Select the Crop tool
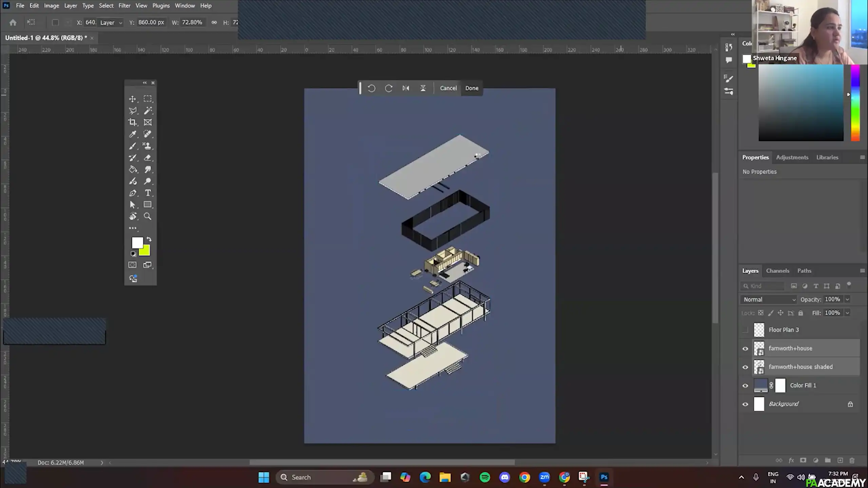 pos(132,122)
